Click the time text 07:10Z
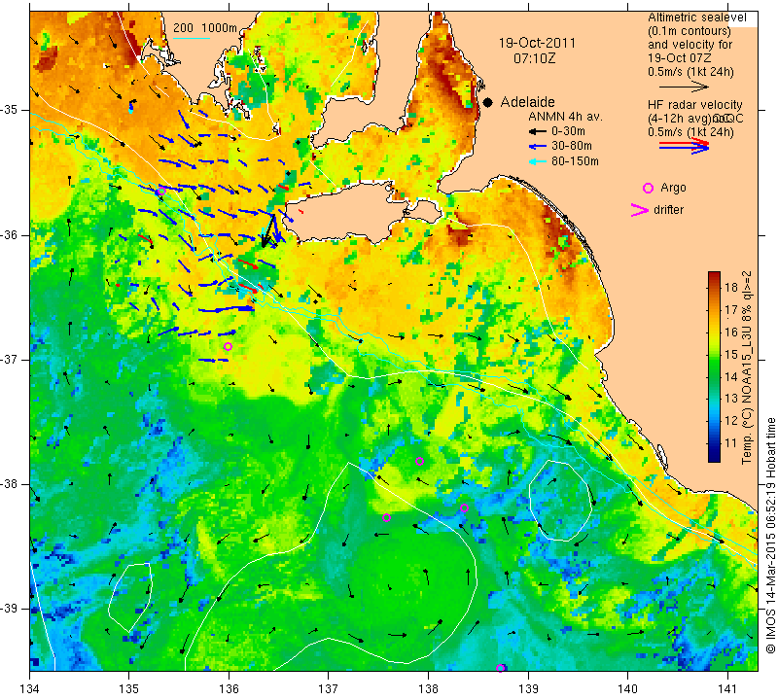Image resolution: width=778 pixels, height=700 pixels. pyautogui.click(x=534, y=58)
